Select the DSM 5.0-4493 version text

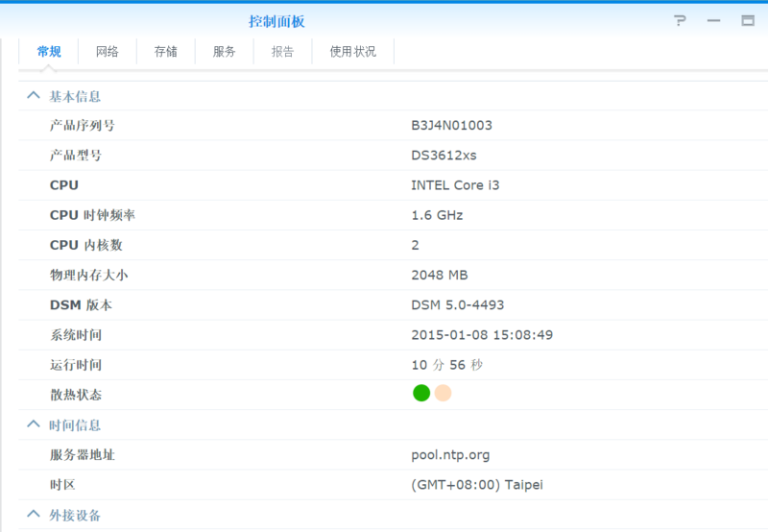[458, 304]
